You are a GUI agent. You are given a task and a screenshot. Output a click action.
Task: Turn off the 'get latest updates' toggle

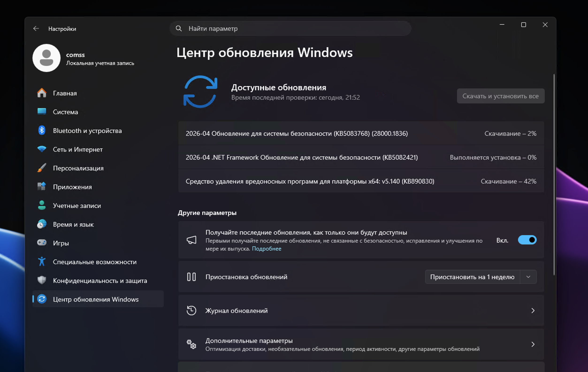[527, 240]
